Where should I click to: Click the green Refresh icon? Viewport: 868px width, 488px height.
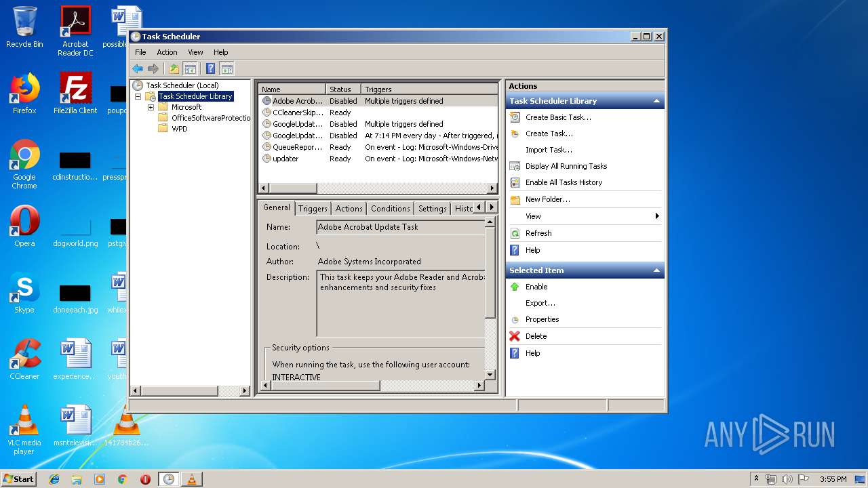[x=515, y=233]
